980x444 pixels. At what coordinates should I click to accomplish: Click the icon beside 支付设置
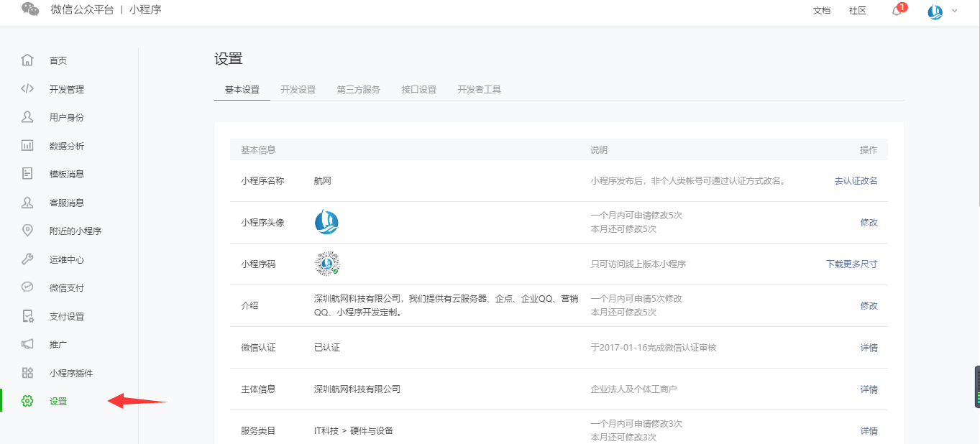point(27,316)
